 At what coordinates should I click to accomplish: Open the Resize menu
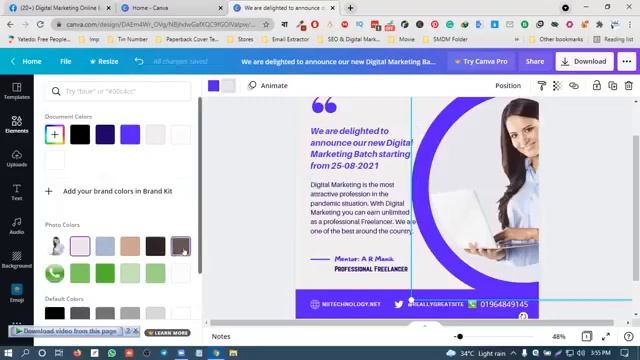tap(104, 61)
